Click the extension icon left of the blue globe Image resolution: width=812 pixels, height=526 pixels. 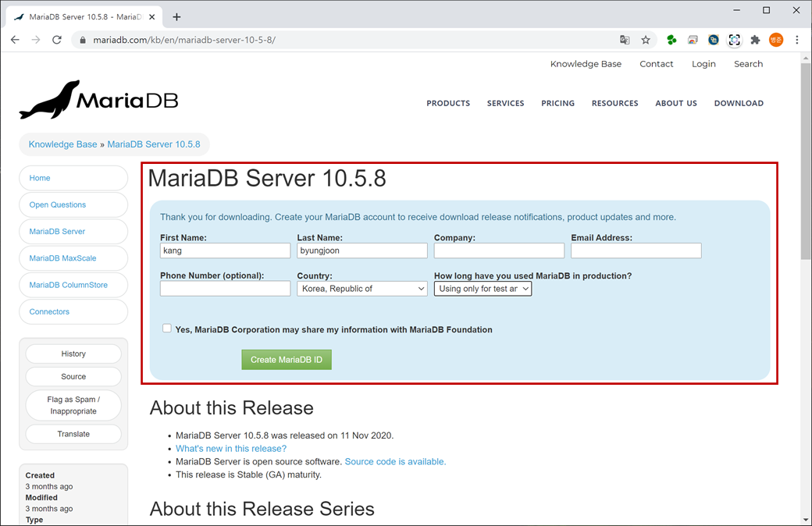[693, 40]
